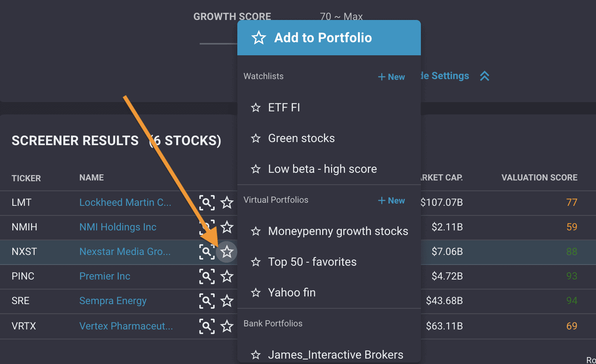This screenshot has width=596, height=364.
Task: Toggle NXST into the Green stocks watchlist
Action: tap(256, 139)
